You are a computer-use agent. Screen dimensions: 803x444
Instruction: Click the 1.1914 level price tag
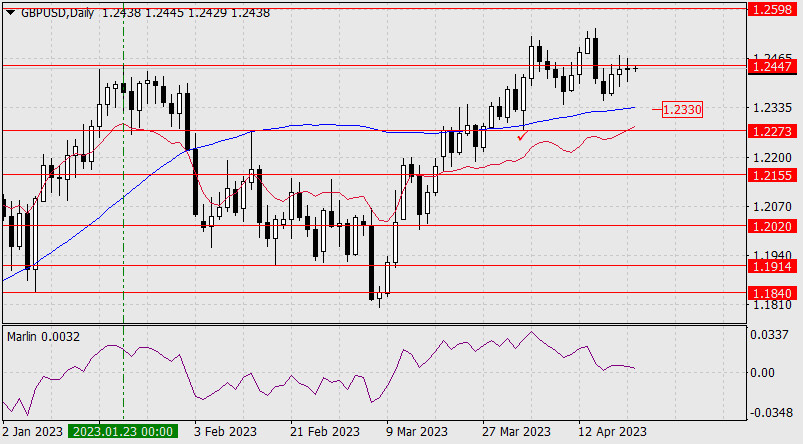[x=771, y=267]
